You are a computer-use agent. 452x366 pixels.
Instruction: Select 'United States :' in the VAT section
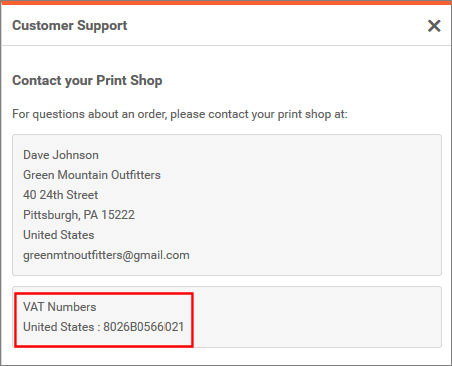pyautogui.click(x=62, y=327)
